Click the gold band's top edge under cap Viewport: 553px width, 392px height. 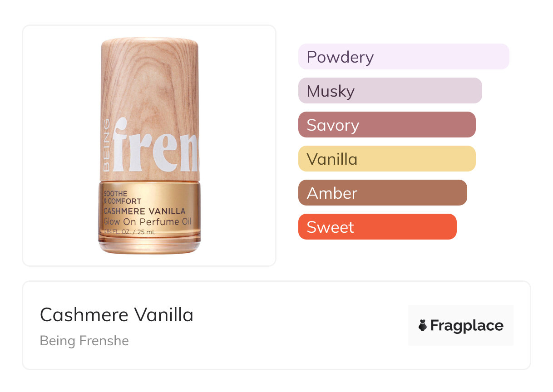149,183
